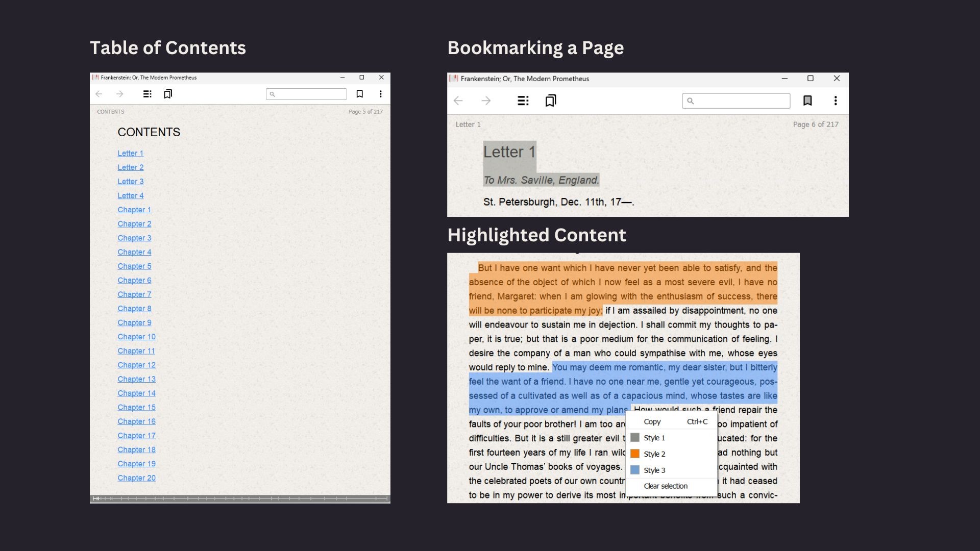
Task: Navigate to Chapter 8
Action: (x=134, y=309)
